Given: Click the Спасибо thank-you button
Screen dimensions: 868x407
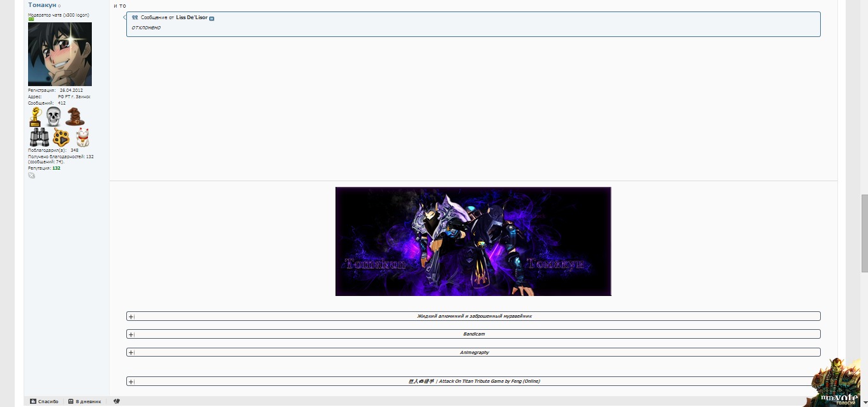Looking at the screenshot, I should tap(44, 401).
